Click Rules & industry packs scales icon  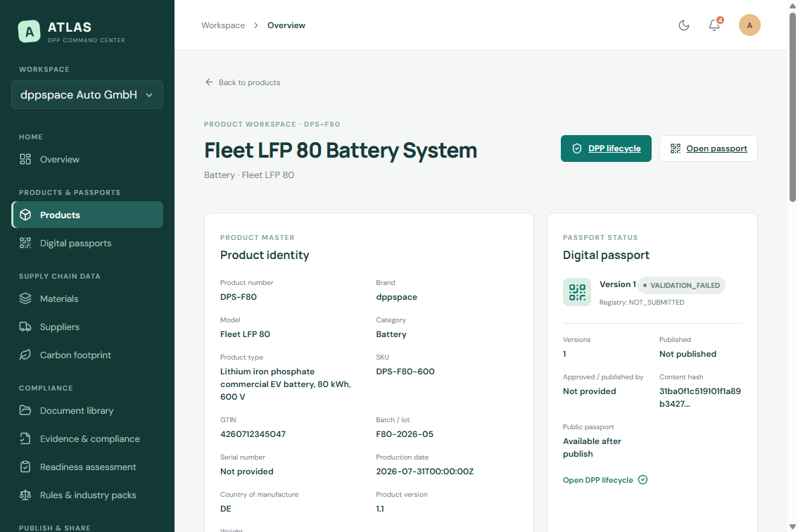click(25, 495)
